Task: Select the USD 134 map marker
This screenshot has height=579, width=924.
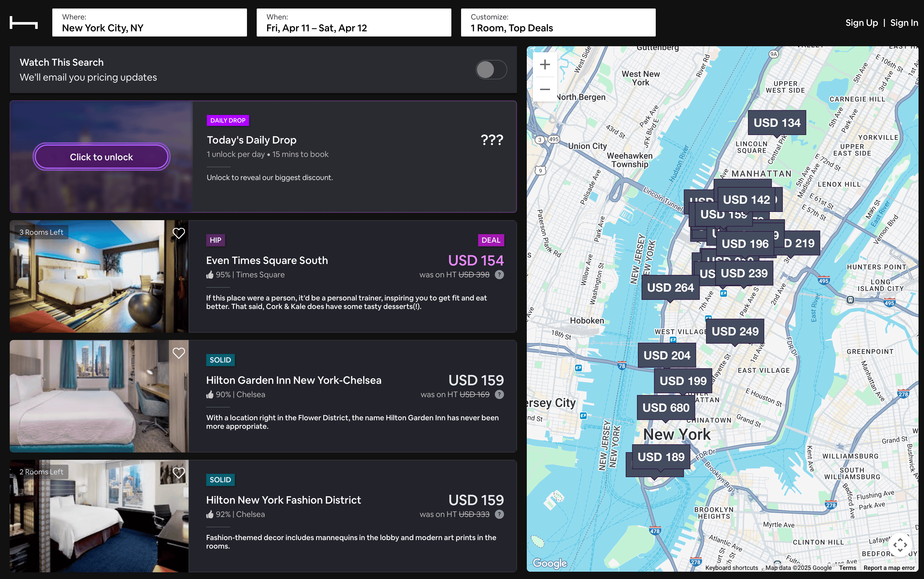Action: click(776, 123)
